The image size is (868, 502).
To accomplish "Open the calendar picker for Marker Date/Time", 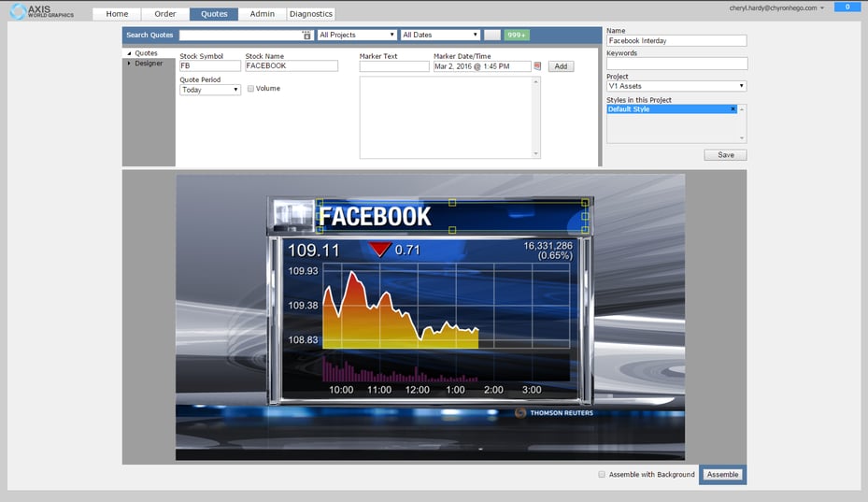I will pyautogui.click(x=538, y=66).
